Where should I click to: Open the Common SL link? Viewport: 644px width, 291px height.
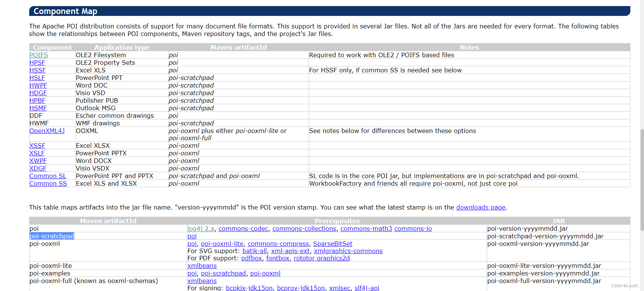pos(48,176)
